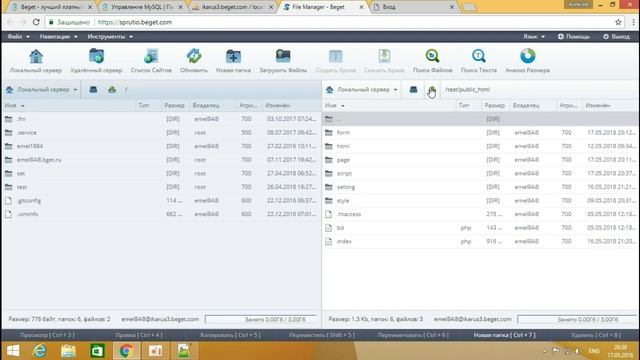This screenshot has width=640, height=360.
Task: Click the bookmark star in address bar
Action: 618,22
